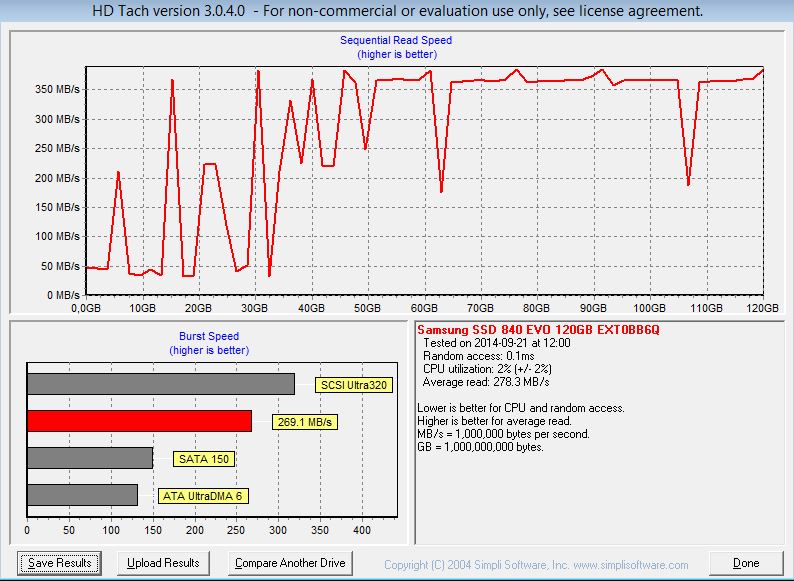Select the yellow ATA UltraDMA 6 label
794x581 pixels.
coord(204,496)
